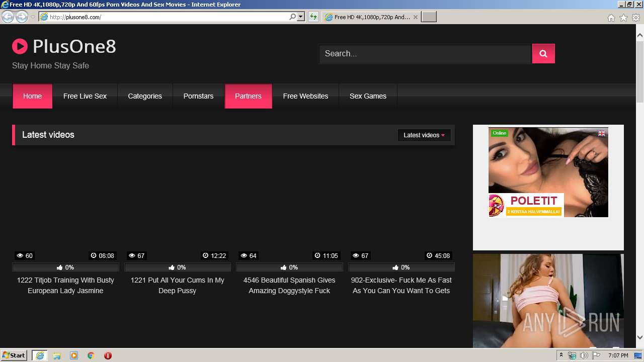This screenshot has width=644, height=362.
Task: Click the thumbs-up rating under the 45:08 video
Action: (401, 267)
